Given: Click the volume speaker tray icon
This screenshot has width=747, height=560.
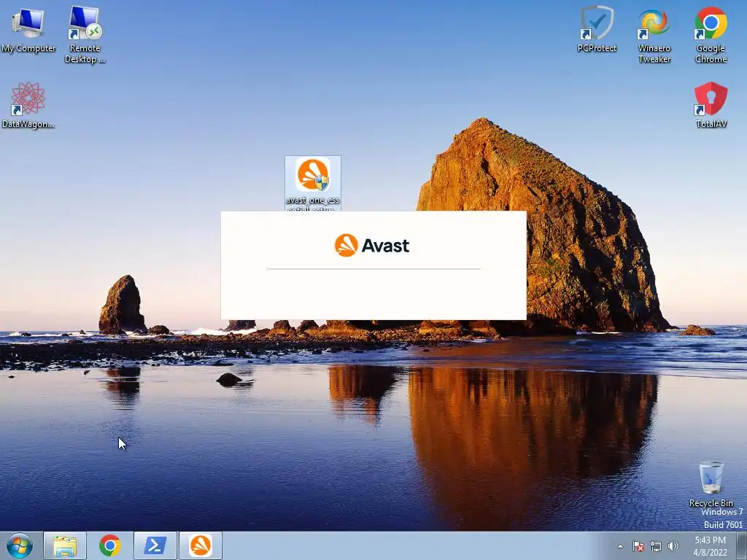Looking at the screenshot, I should [x=673, y=546].
